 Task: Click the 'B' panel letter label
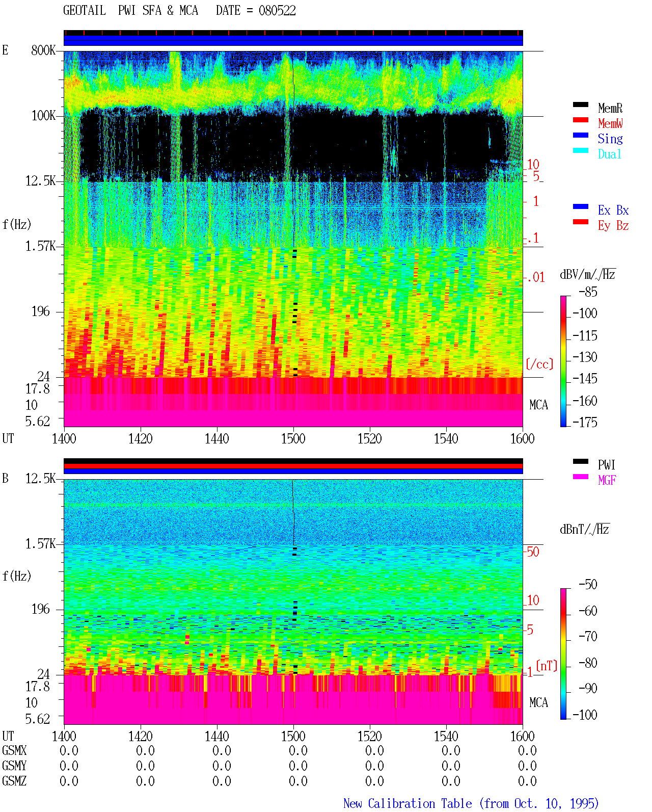[x=5, y=479]
